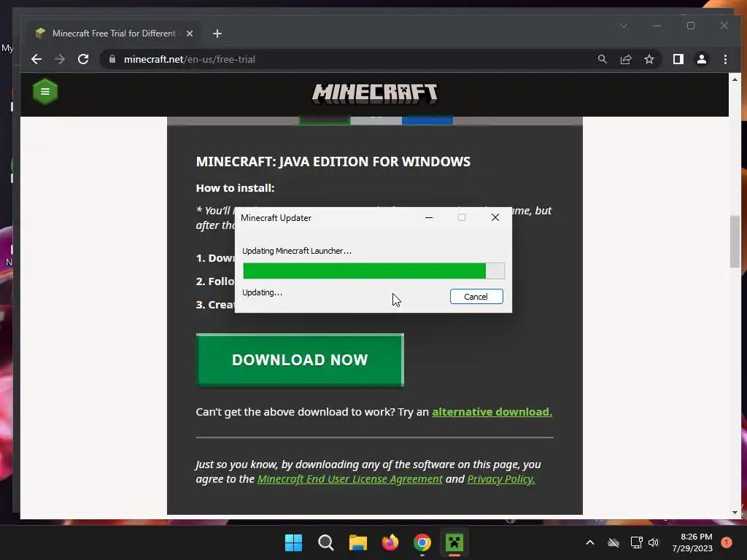
Task: Bookmark this page with the star icon
Action: (649, 59)
